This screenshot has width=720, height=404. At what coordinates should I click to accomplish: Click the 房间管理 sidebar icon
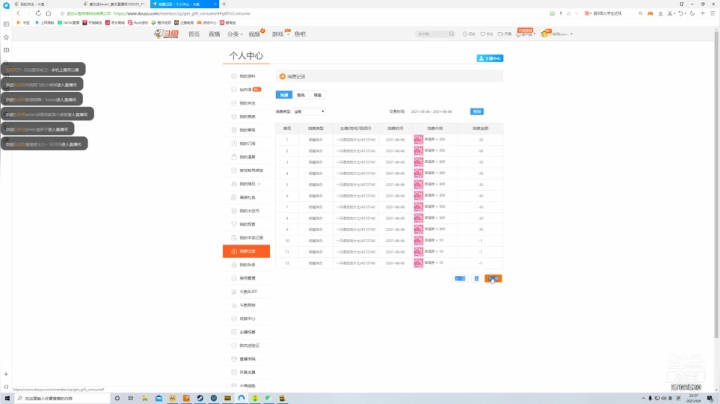[x=234, y=278]
